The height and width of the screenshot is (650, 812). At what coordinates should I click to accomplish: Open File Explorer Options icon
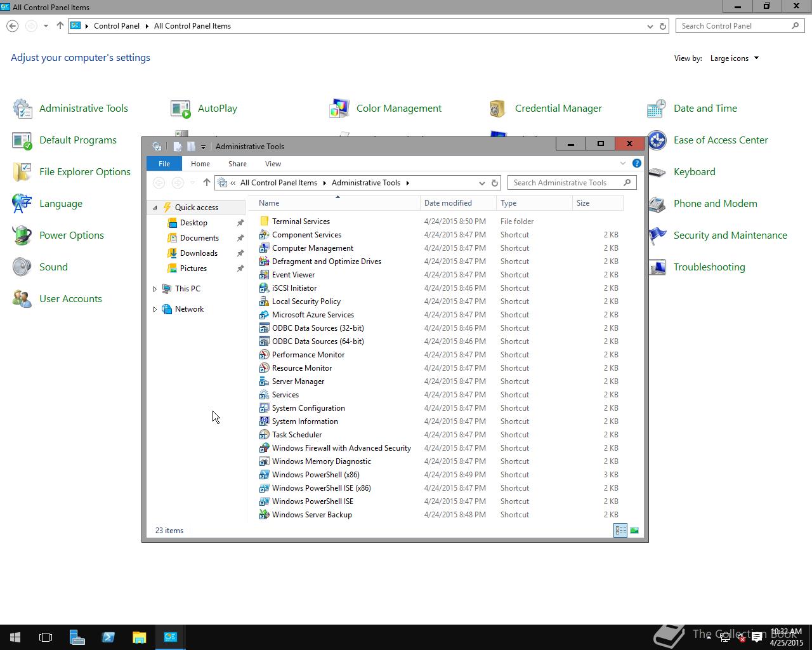(22, 172)
